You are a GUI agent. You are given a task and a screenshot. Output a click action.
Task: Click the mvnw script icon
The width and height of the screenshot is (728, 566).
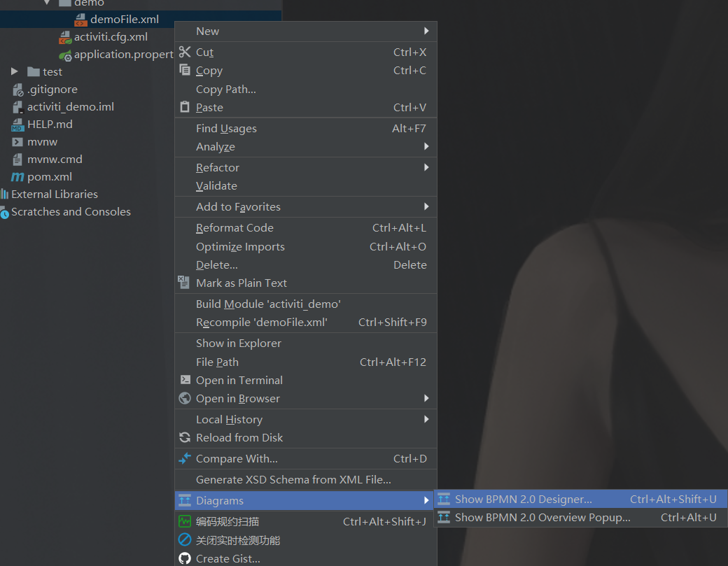[x=17, y=142]
